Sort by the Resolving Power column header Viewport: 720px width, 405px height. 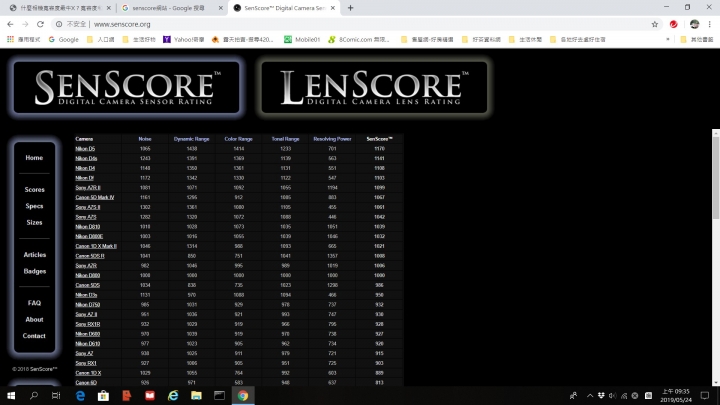point(332,139)
